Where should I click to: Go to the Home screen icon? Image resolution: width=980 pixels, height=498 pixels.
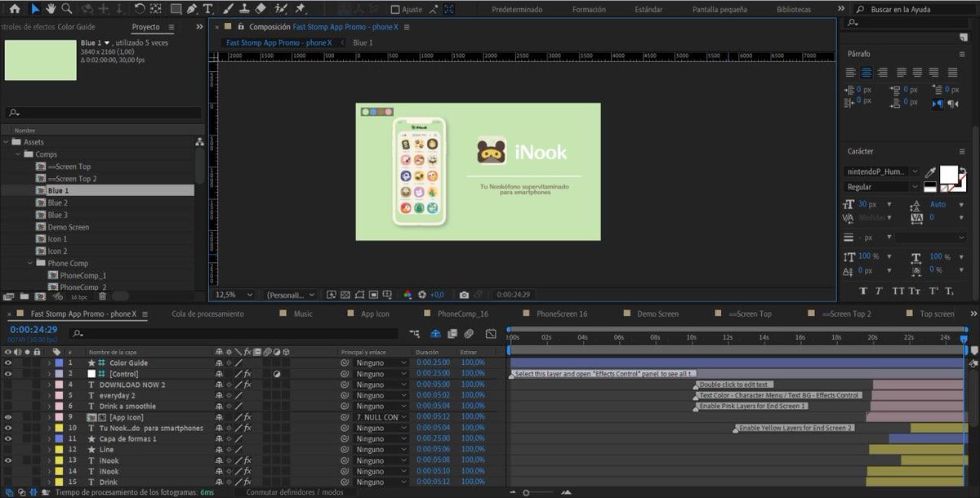(14, 9)
